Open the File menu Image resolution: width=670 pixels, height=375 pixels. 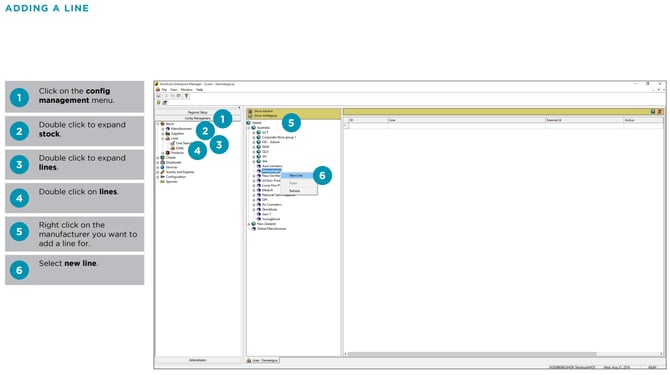point(164,90)
